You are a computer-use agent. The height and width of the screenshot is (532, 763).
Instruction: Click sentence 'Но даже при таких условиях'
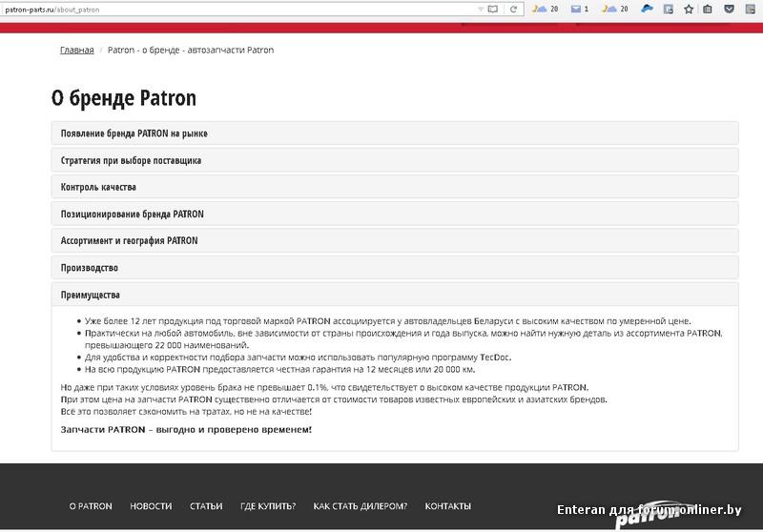coord(324,388)
